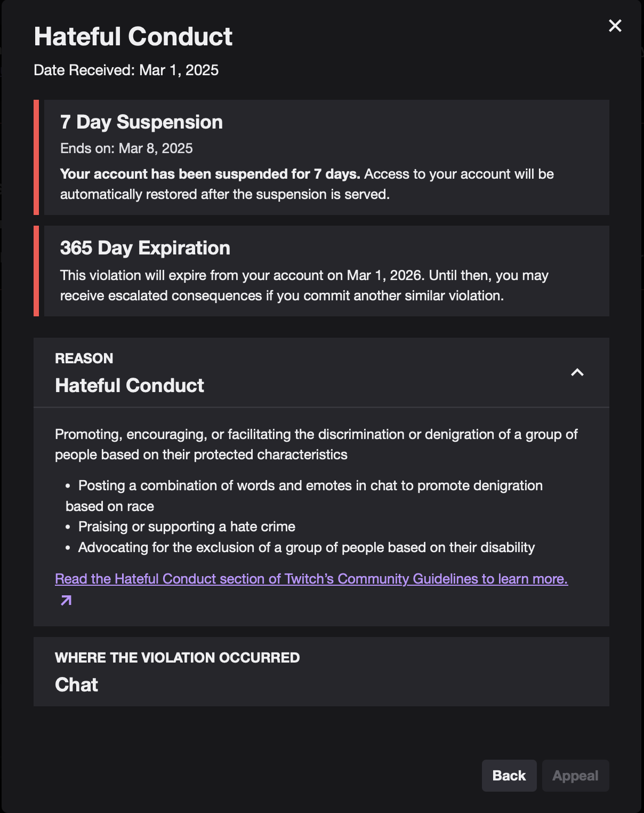This screenshot has width=644, height=813.
Task: Click the Where The Violation Occurred label
Action: pyautogui.click(x=177, y=658)
